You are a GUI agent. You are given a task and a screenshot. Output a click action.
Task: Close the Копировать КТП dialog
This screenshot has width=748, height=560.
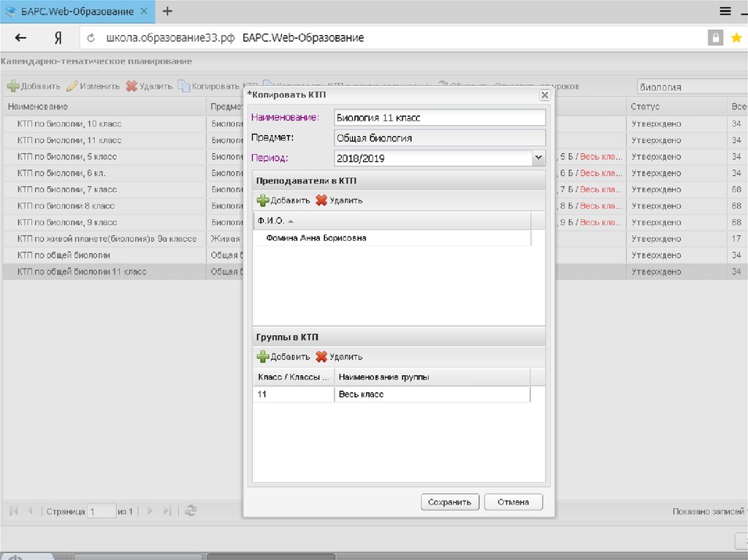(543, 96)
